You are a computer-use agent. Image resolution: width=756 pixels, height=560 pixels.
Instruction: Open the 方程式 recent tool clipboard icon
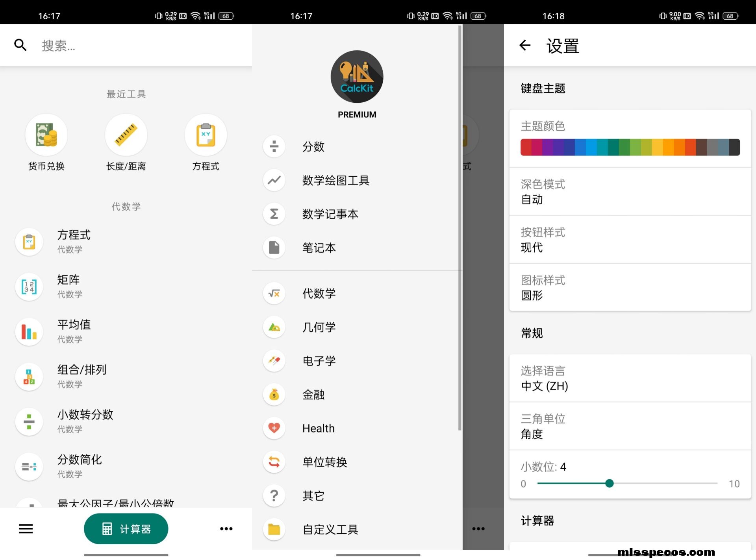pyautogui.click(x=206, y=135)
